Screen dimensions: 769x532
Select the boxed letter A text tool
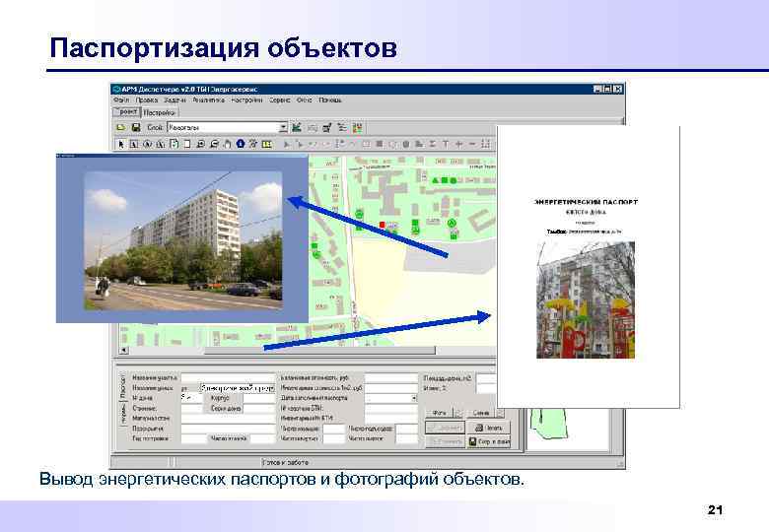[134, 144]
